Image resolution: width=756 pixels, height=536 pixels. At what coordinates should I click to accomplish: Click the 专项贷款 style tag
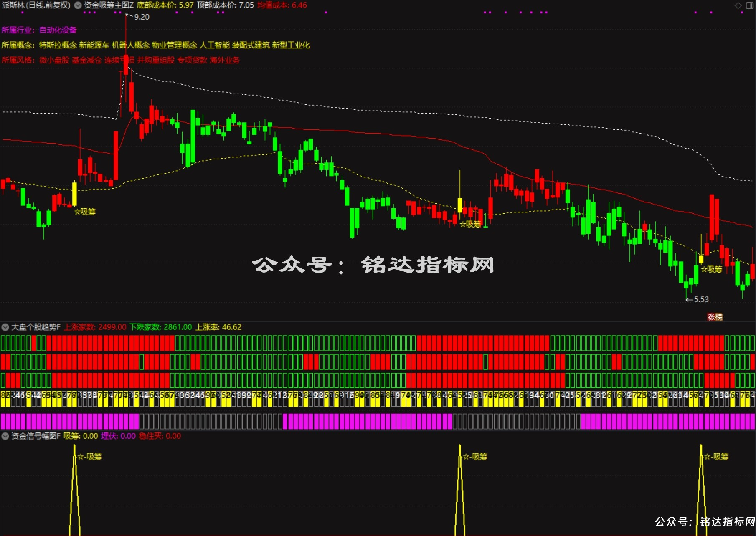pos(192,60)
